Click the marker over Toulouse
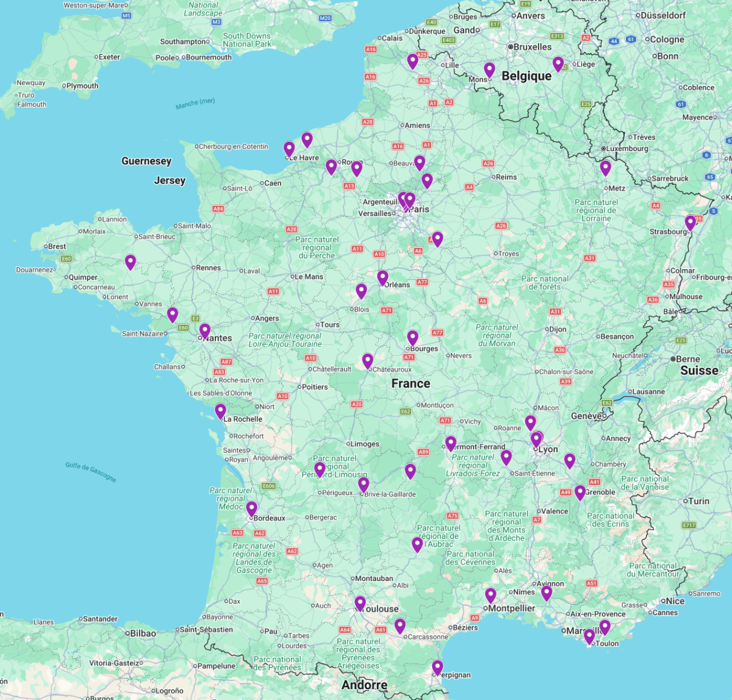This screenshot has height=700, width=732. pos(361,603)
